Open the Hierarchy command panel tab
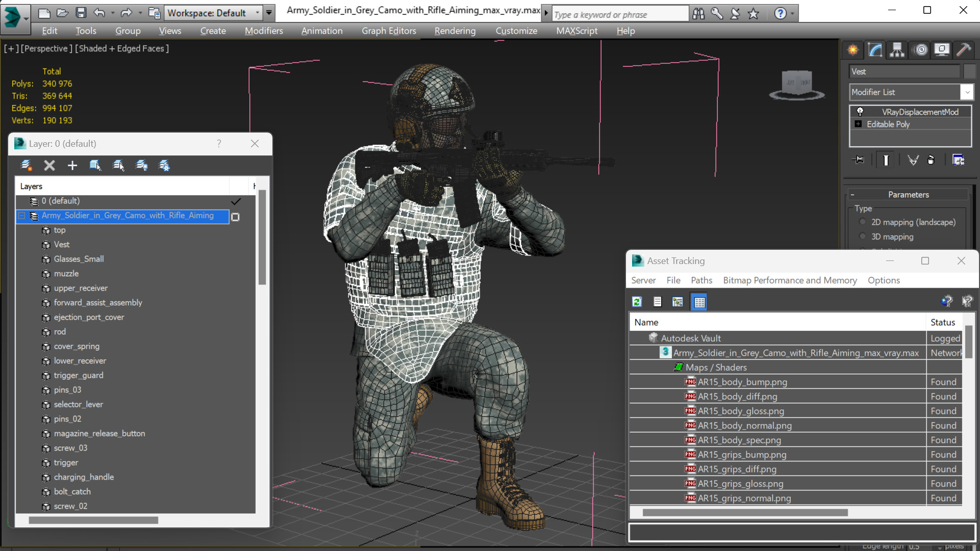This screenshot has width=980, height=551. coord(897,49)
